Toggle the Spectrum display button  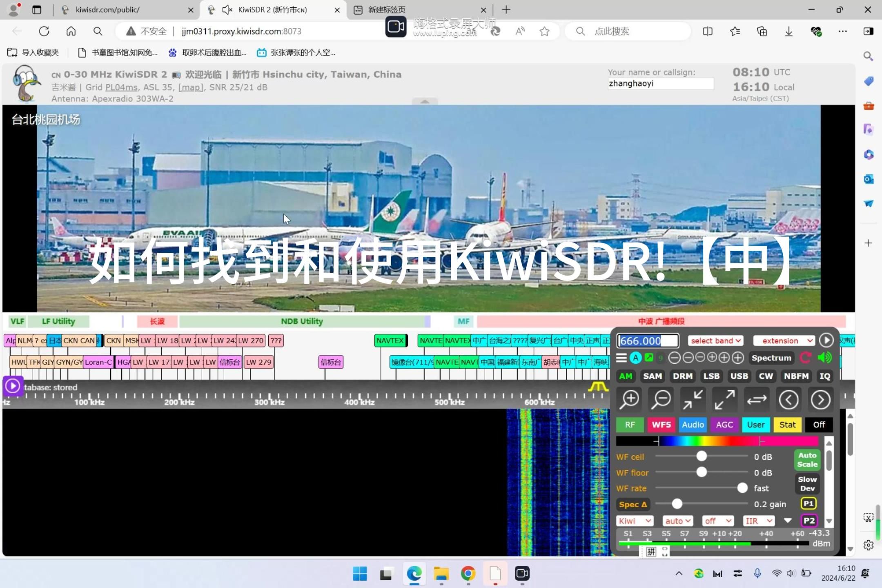tap(771, 358)
